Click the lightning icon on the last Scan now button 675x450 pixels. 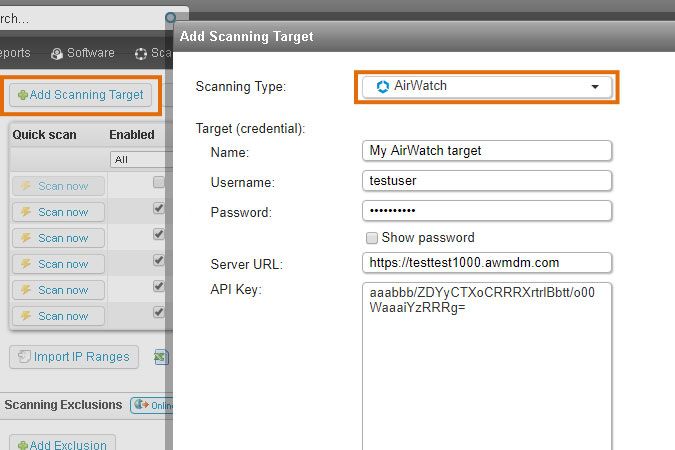click(26, 316)
